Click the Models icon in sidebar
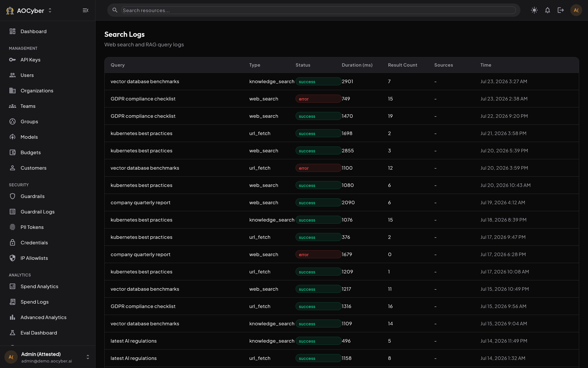588x368 pixels. click(x=12, y=137)
